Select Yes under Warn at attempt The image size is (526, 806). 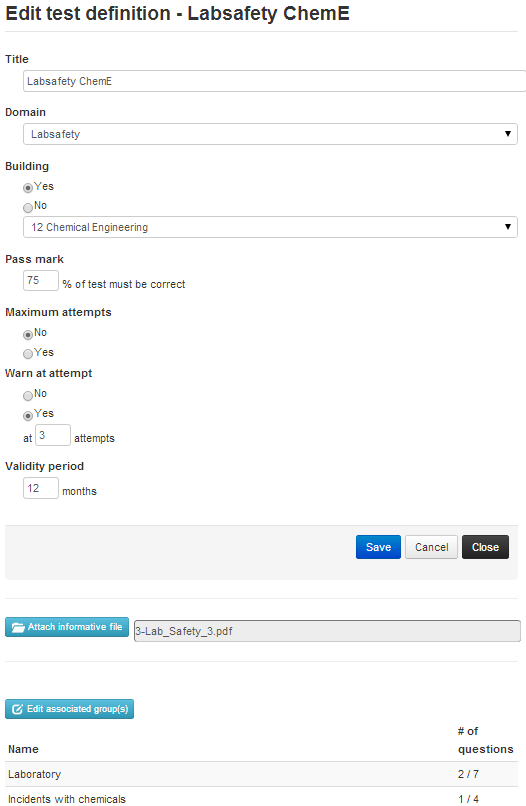click(28, 415)
